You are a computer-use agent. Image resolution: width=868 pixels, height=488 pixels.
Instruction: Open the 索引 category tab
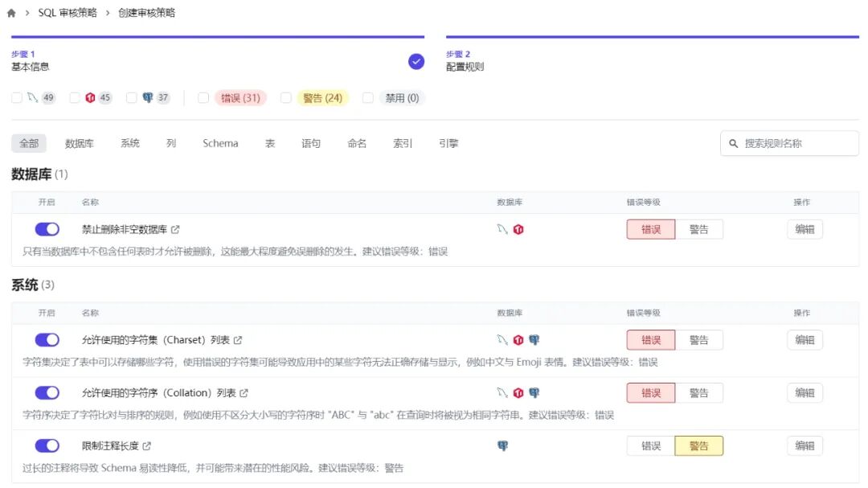[x=403, y=143]
